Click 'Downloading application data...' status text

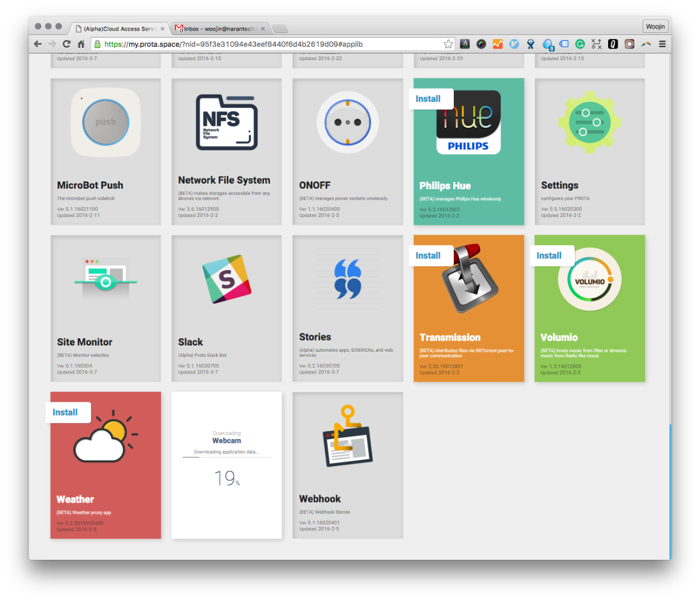pyautogui.click(x=227, y=452)
